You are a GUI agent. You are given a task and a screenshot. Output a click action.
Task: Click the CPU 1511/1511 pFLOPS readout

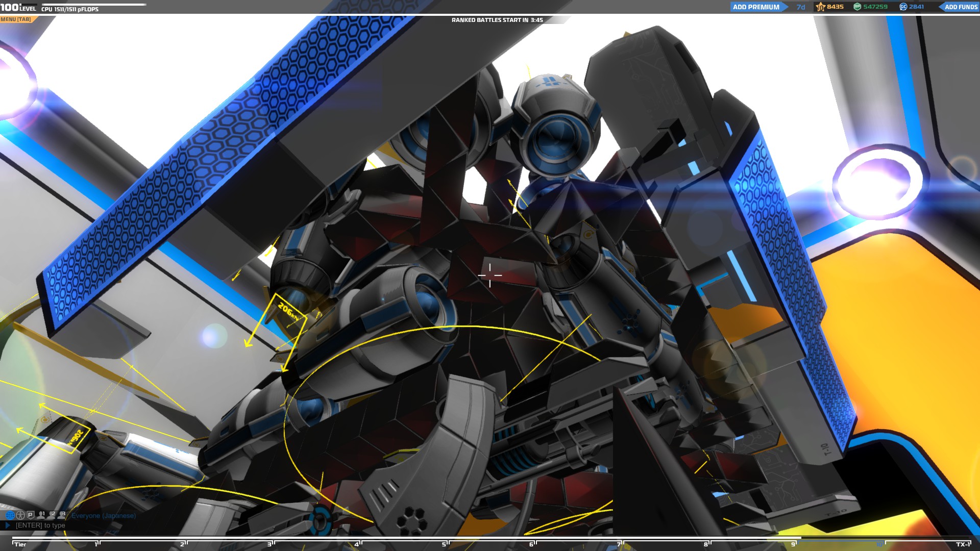(70, 9)
